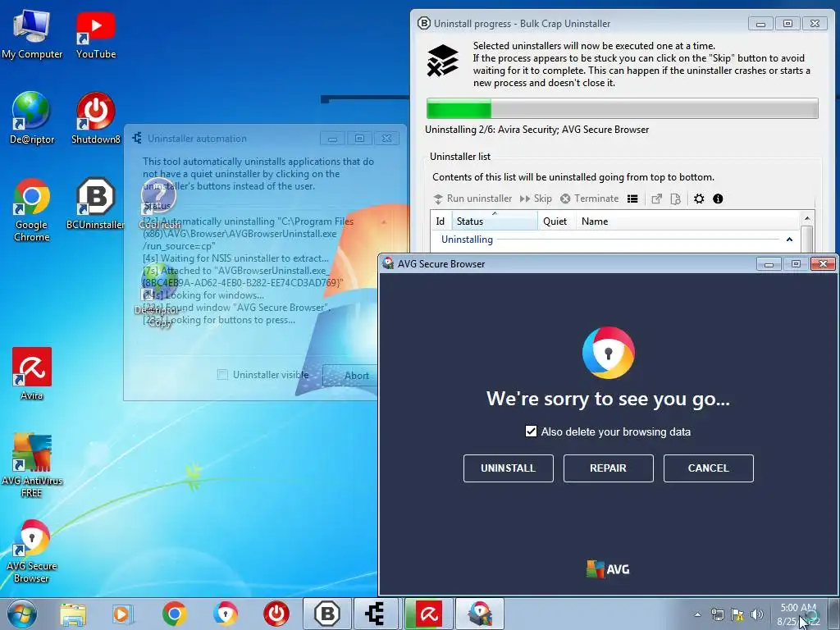Collapse the Uninstalling group chevron
Image resolution: width=840 pixels, height=630 pixels.
pyautogui.click(x=789, y=240)
